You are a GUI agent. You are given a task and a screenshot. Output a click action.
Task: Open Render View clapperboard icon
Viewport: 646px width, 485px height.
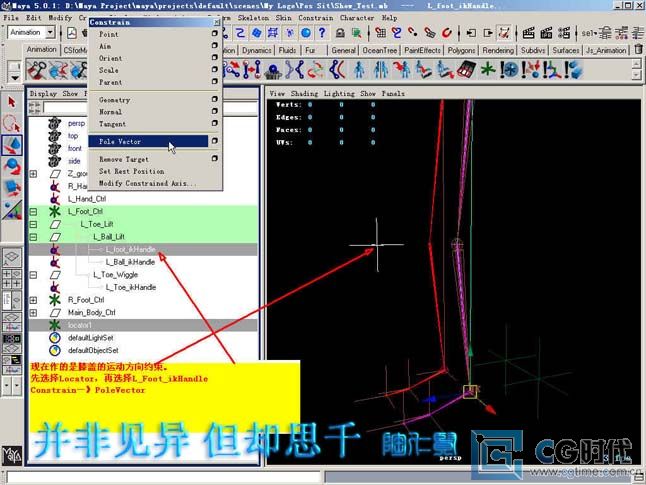528,33
